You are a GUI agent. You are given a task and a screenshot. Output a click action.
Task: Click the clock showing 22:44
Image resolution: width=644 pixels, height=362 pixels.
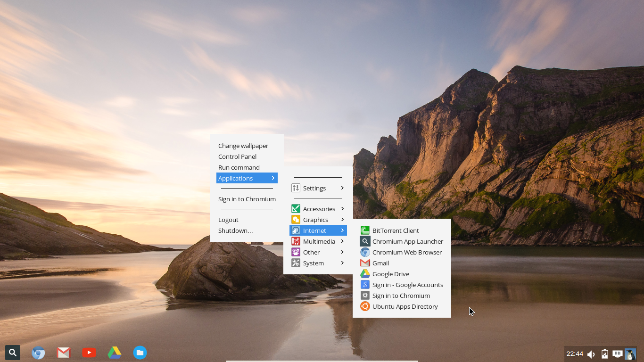point(575,354)
